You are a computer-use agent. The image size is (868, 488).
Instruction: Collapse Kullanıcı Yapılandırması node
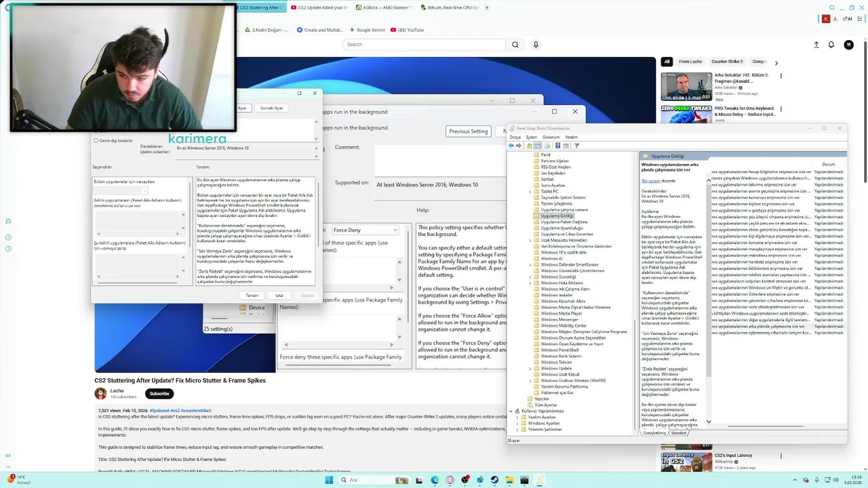tap(511, 411)
